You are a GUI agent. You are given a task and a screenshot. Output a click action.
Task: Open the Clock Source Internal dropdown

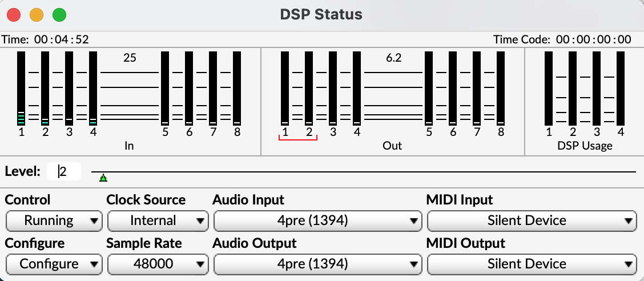157,220
